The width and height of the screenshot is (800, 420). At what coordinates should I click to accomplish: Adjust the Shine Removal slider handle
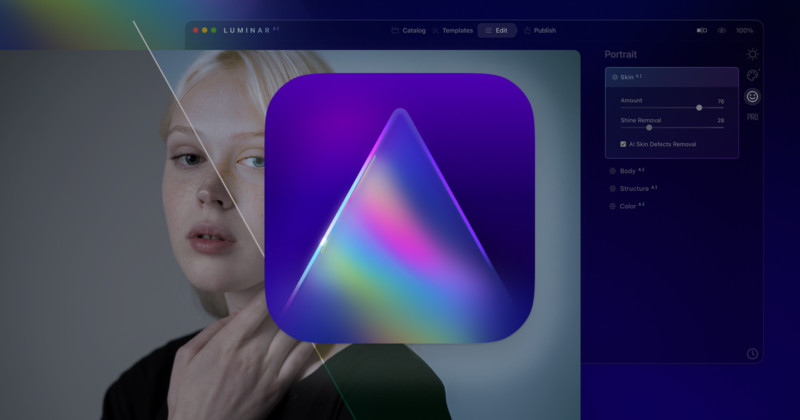coord(649,128)
